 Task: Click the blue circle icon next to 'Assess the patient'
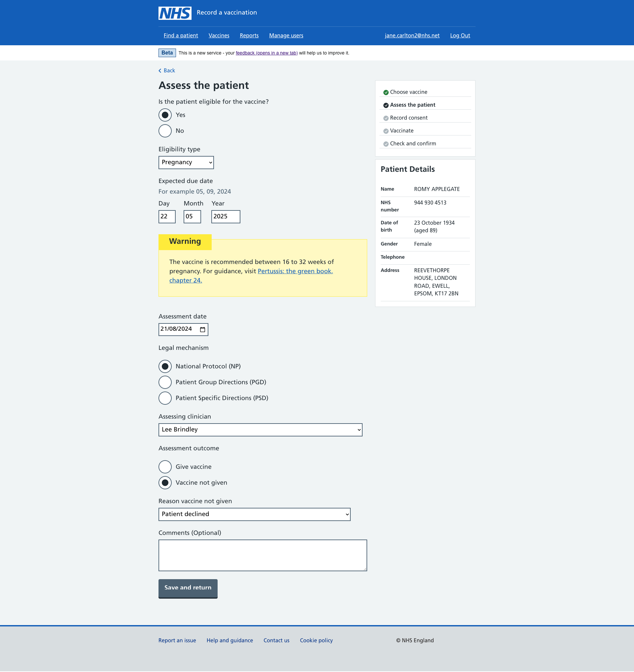[386, 105]
